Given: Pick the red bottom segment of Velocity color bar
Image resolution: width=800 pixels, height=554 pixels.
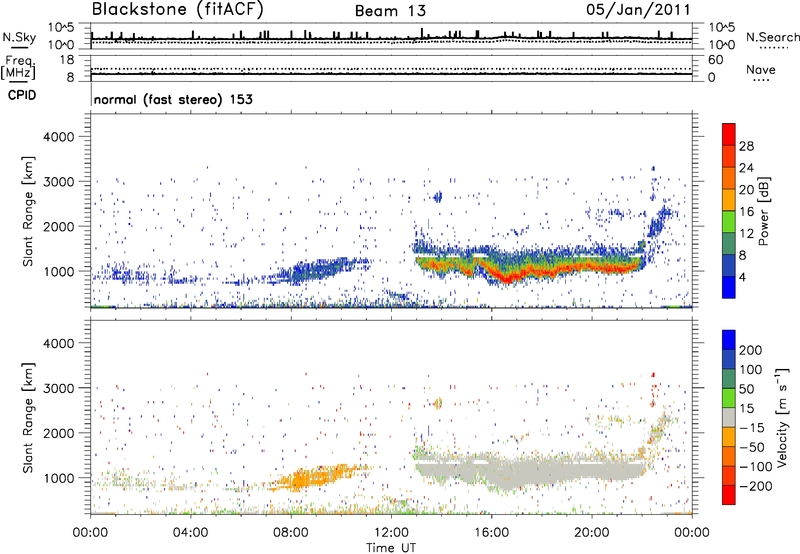Looking at the screenshot, I should [729, 495].
